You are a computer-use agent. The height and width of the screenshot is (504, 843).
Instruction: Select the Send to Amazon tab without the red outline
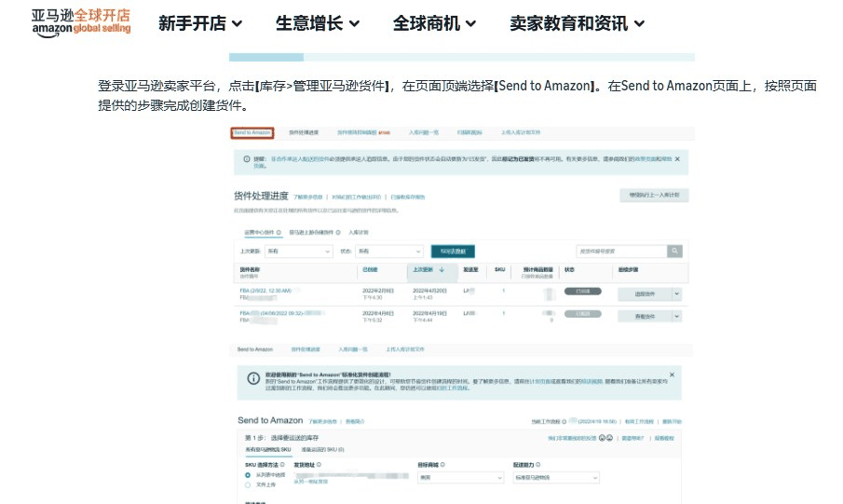[255, 349]
